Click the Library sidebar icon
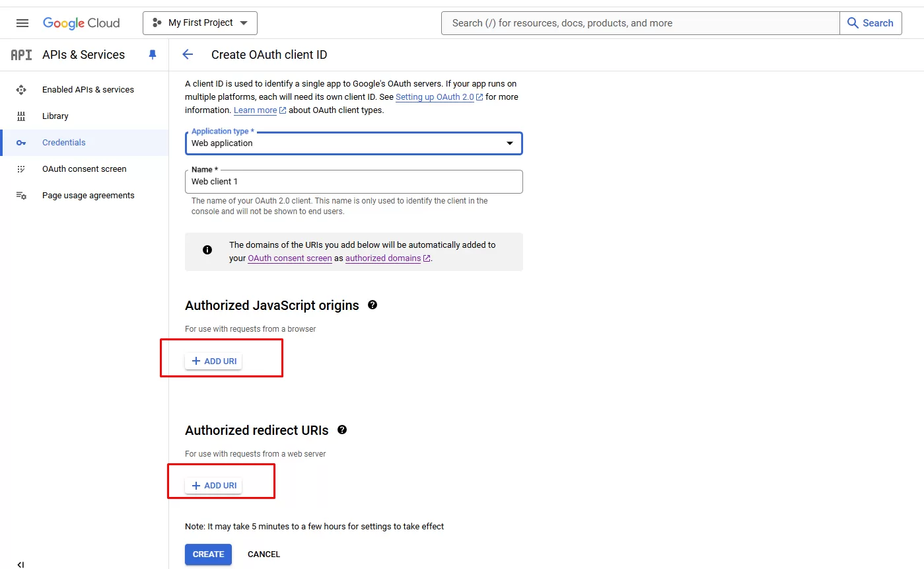Image resolution: width=924 pixels, height=569 pixels. click(21, 116)
